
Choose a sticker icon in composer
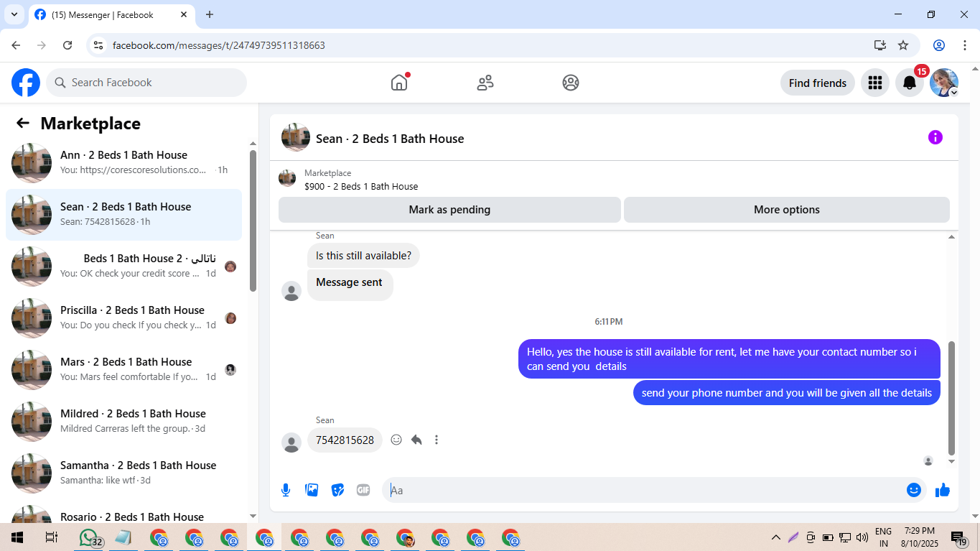(337, 490)
